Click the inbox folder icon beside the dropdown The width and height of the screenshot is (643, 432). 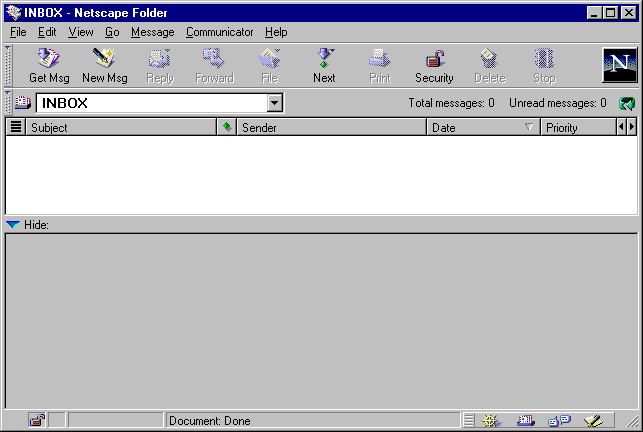pos(23,102)
